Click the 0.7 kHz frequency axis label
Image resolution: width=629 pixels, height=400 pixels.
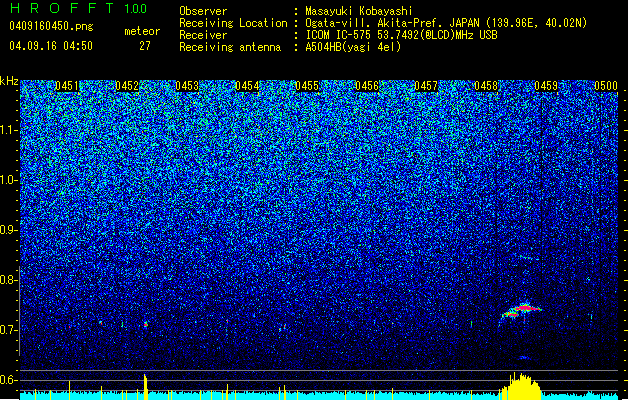tap(8, 330)
